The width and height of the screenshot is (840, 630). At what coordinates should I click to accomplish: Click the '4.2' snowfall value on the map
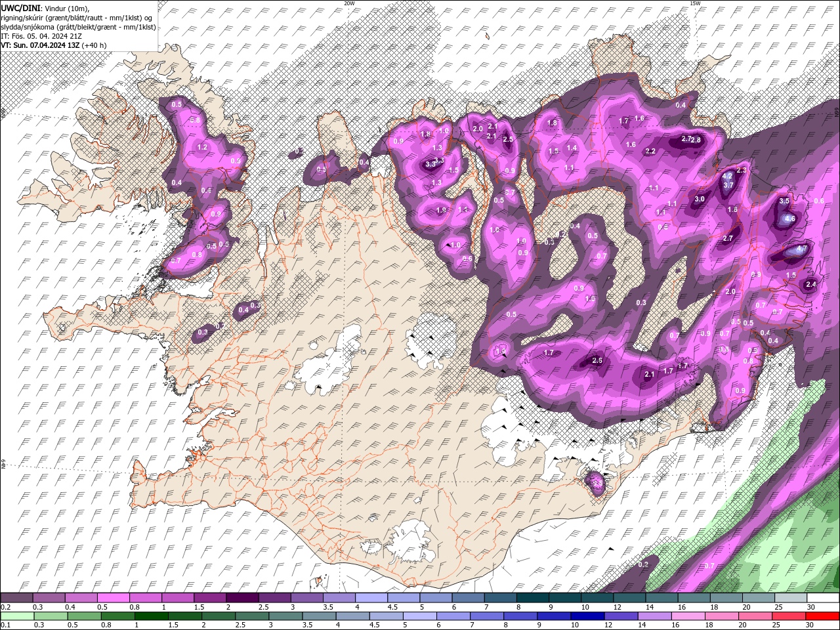coord(727,177)
